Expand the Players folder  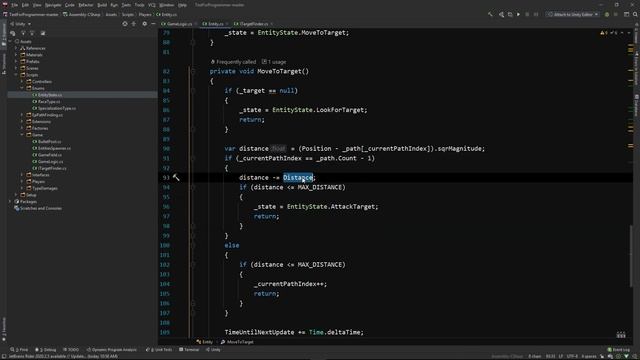click(x=22, y=182)
